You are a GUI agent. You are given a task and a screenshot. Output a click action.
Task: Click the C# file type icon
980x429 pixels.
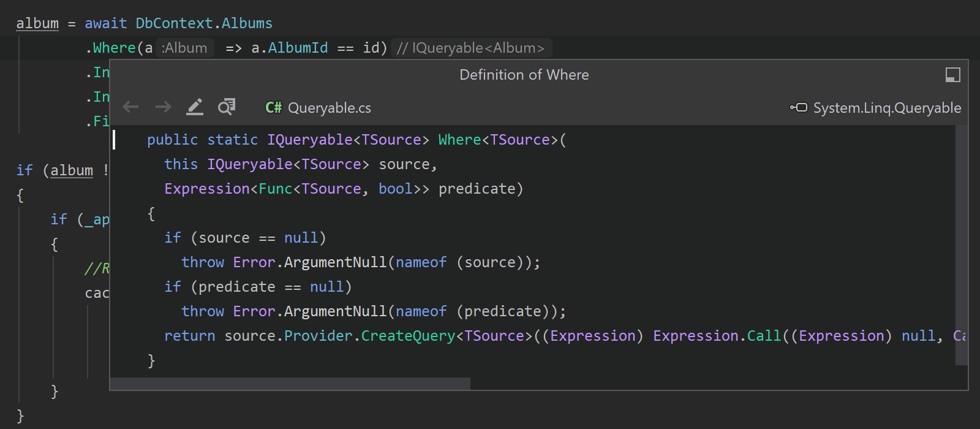[x=273, y=108]
